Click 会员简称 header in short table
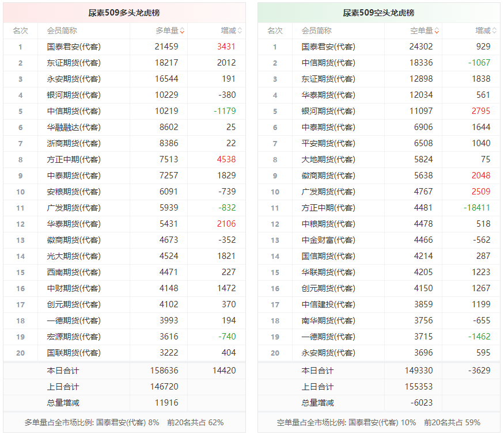 click(x=316, y=31)
